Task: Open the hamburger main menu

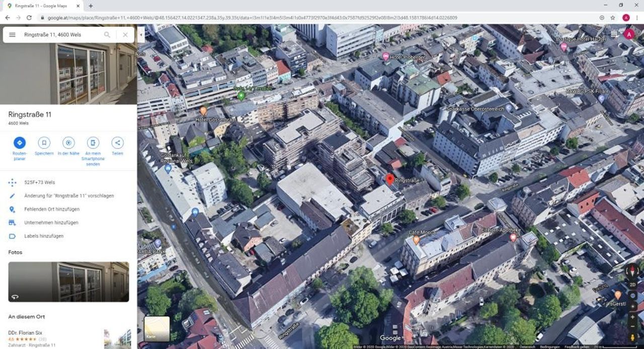Action: 13,35
